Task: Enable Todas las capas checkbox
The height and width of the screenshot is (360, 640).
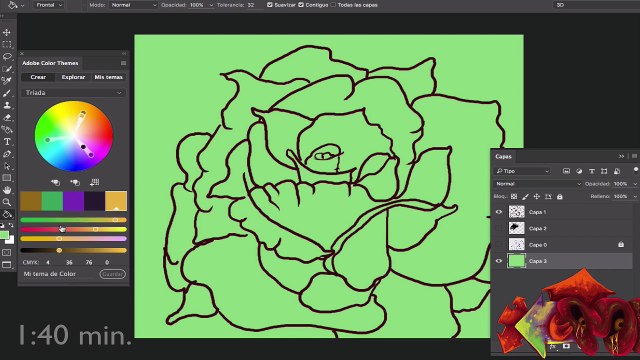Action: [333, 5]
